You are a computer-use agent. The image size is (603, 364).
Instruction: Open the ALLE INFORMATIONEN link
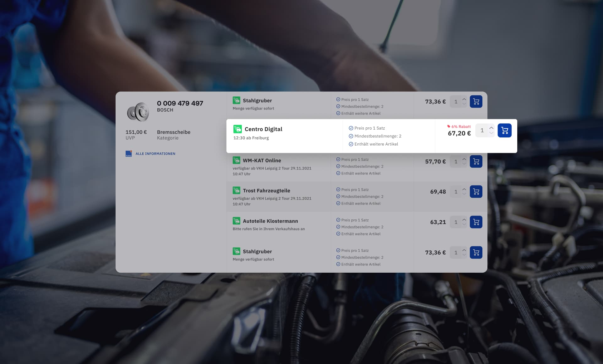pos(155,154)
